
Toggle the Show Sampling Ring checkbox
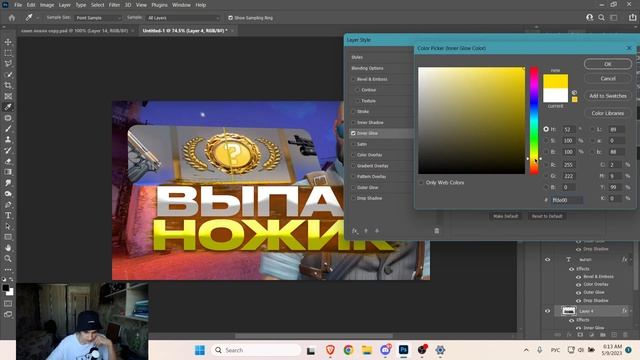(231, 18)
